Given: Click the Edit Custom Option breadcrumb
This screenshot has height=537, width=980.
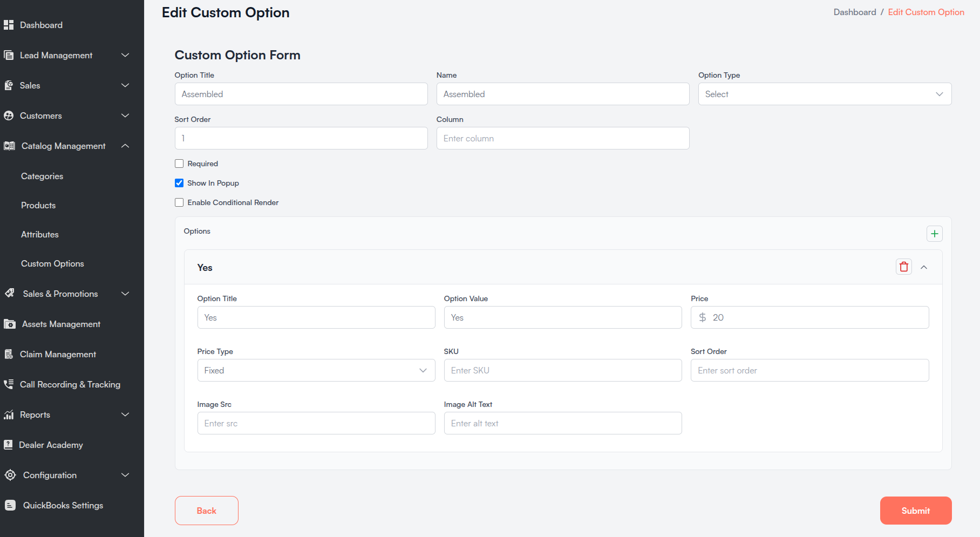Looking at the screenshot, I should click(926, 12).
